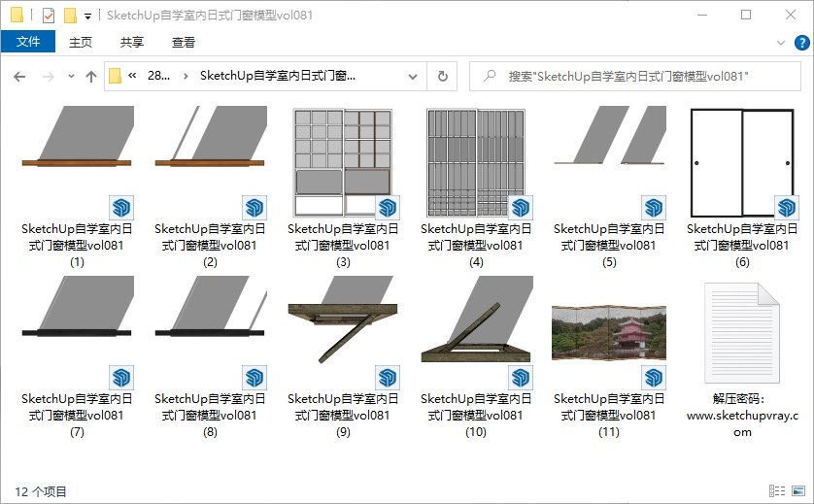Open the recent locations dropdown arrow

[x=71, y=77]
